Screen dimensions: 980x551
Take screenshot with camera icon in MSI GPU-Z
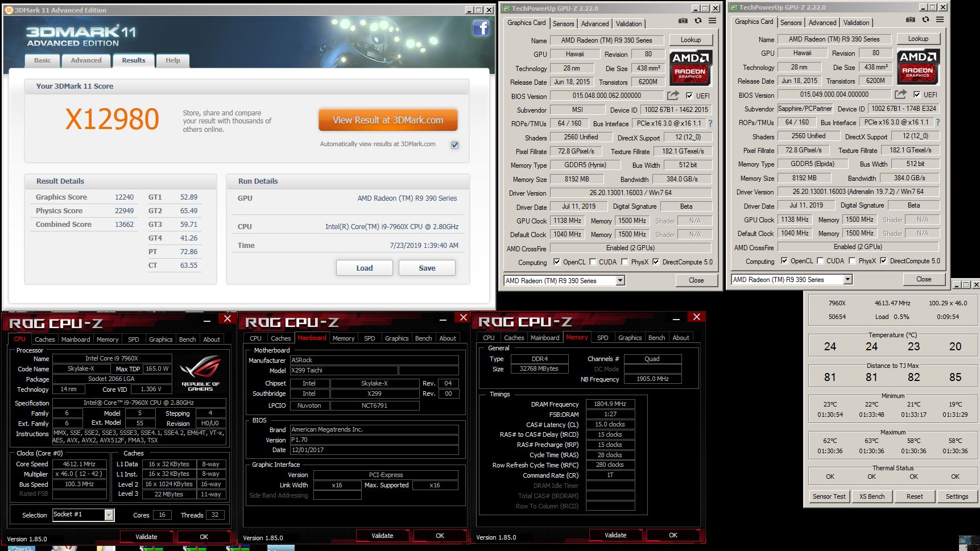pyautogui.click(x=683, y=21)
